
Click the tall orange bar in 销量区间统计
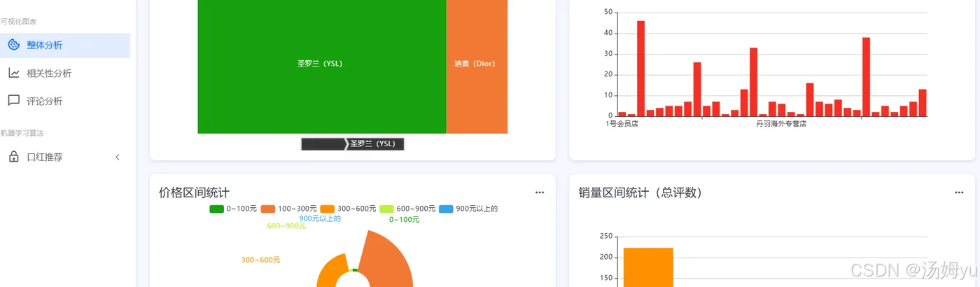click(648, 267)
